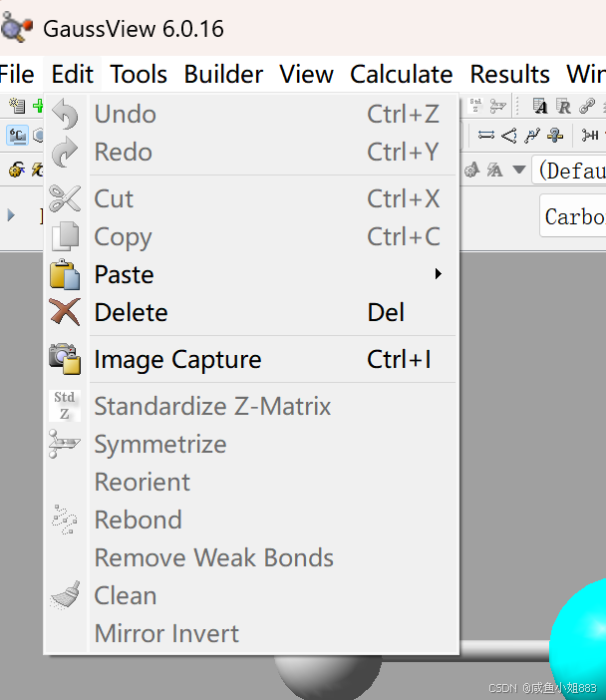Open the File menu

[x=16, y=74]
